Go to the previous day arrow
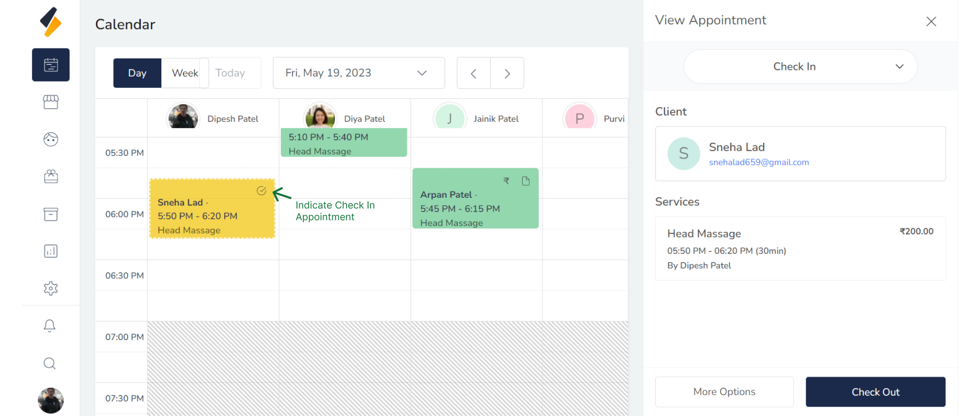The height and width of the screenshot is (416, 980). click(473, 73)
